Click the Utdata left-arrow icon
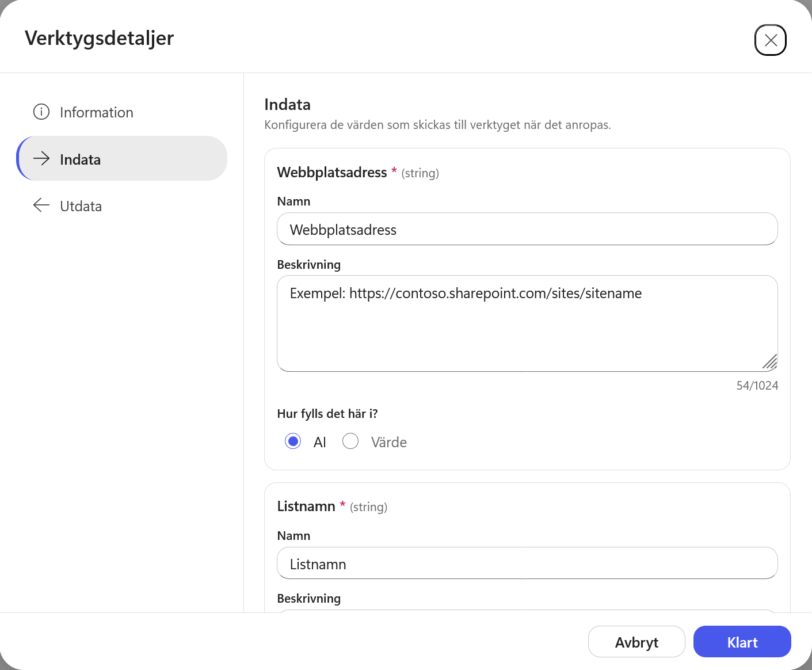 point(41,205)
